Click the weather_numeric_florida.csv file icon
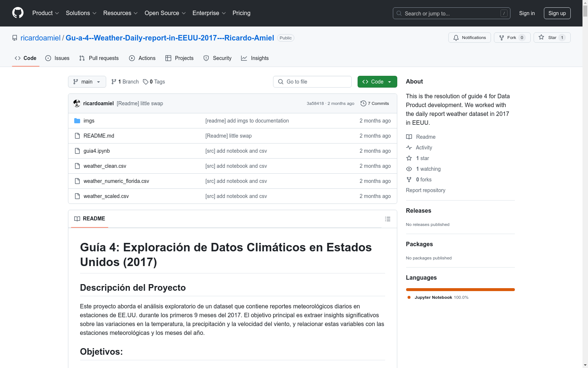The width and height of the screenshot is (588, 368). [x=77, y=181]
